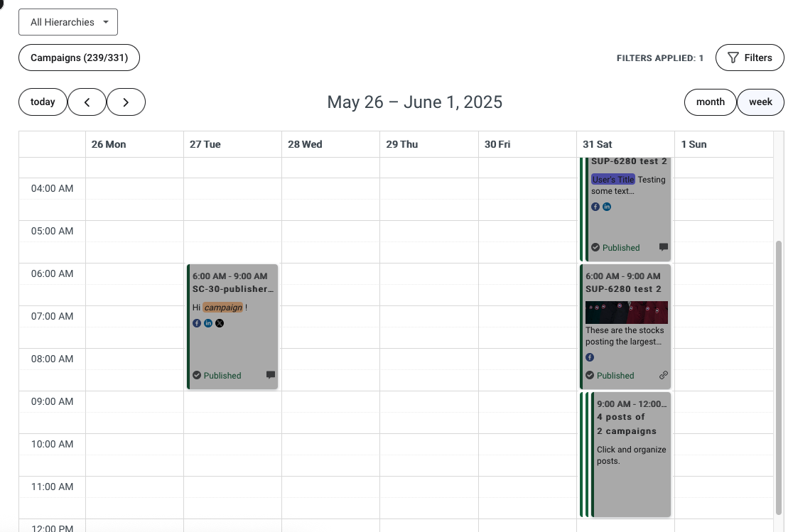Image resolution: width=793 pixels, height=532 pixels.
Task: Switch to month view
Action: coord(710,102)
